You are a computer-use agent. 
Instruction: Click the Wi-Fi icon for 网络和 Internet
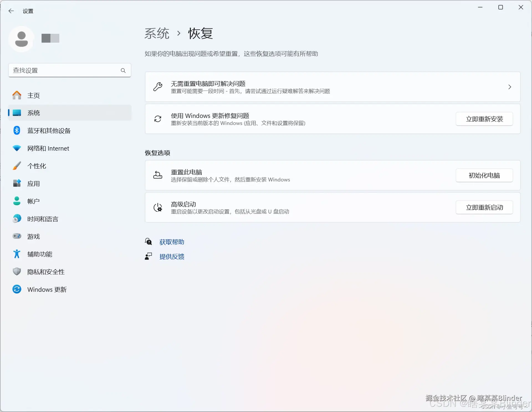click(x=17, y=148)
